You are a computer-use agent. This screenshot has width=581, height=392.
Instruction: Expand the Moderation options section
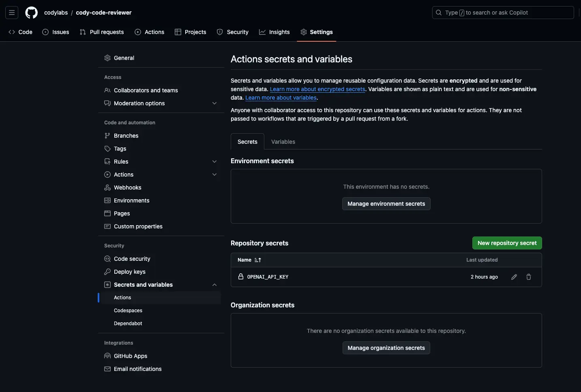(x=214, y=103)
